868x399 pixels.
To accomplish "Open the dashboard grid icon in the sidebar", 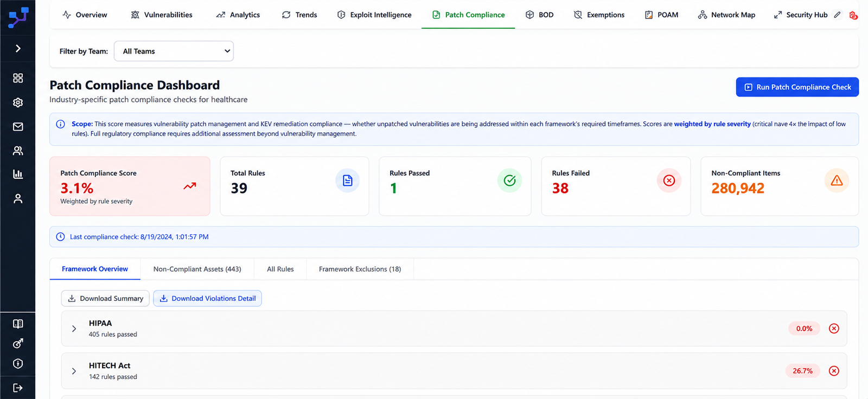I will (18, 78).
